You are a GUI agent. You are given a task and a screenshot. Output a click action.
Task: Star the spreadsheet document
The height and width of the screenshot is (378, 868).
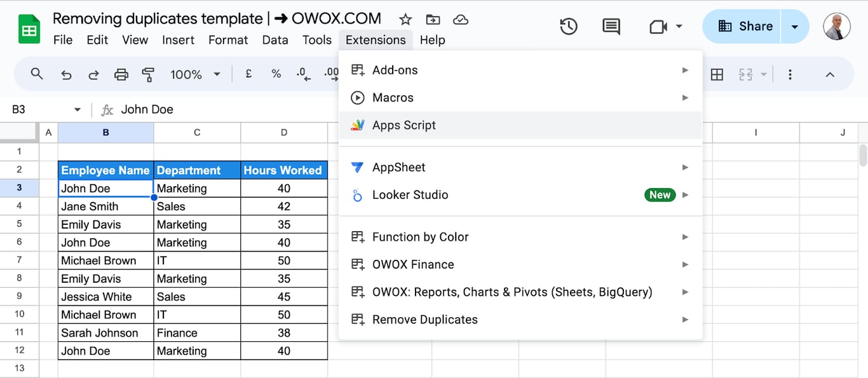click(405, 20)
